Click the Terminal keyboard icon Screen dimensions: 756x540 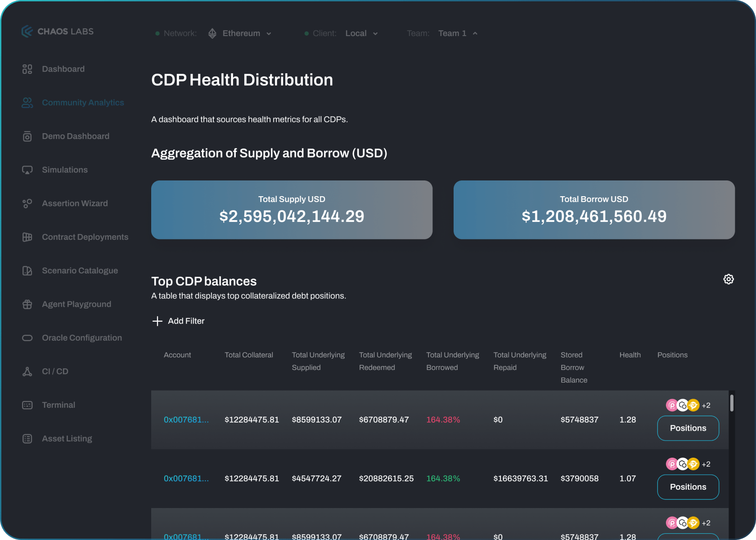[x=27, y=405]
